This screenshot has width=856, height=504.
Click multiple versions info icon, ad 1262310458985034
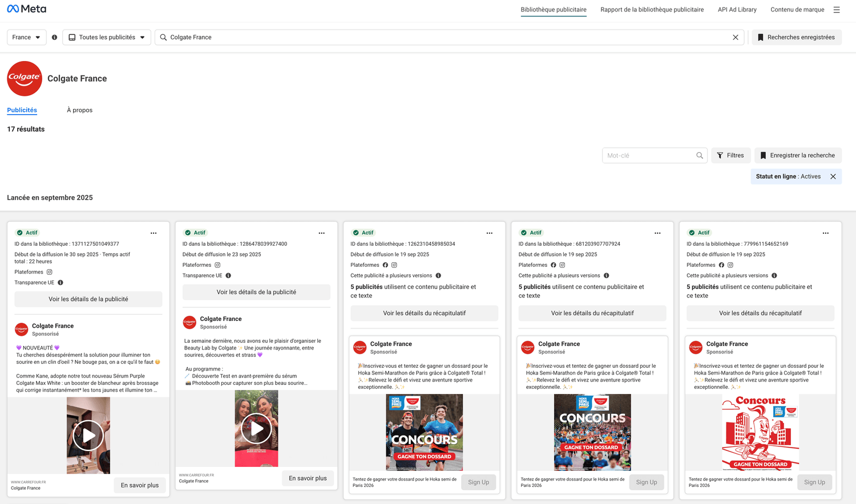coord(438,276)
